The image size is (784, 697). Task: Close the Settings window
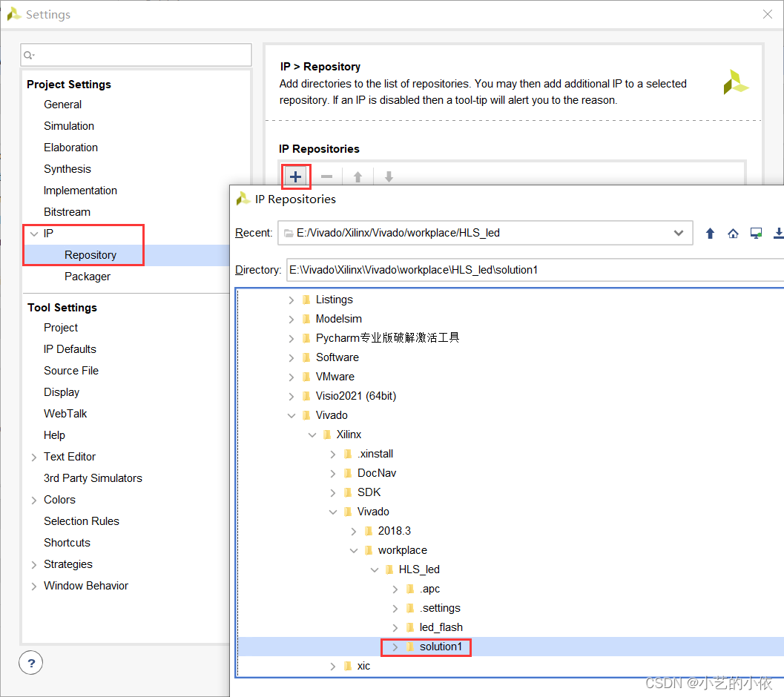(768, 15)
